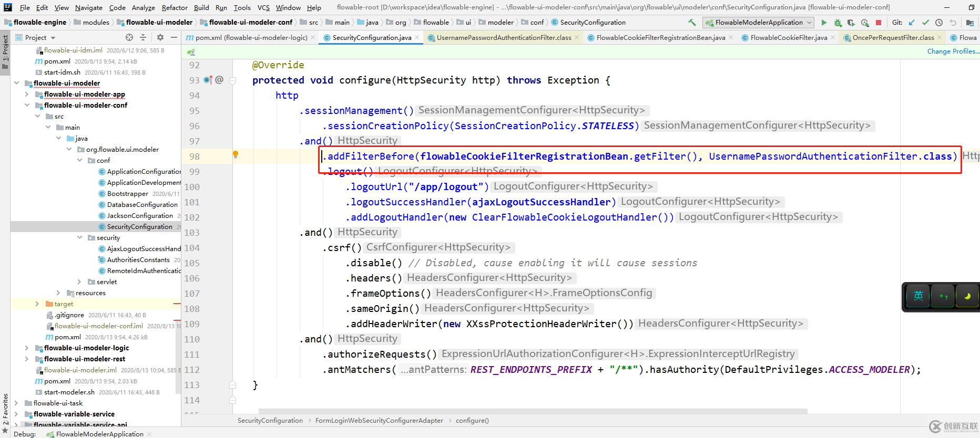Click editor horizontal scrollbar
The image size is (980, 438).
click(533, 411)
